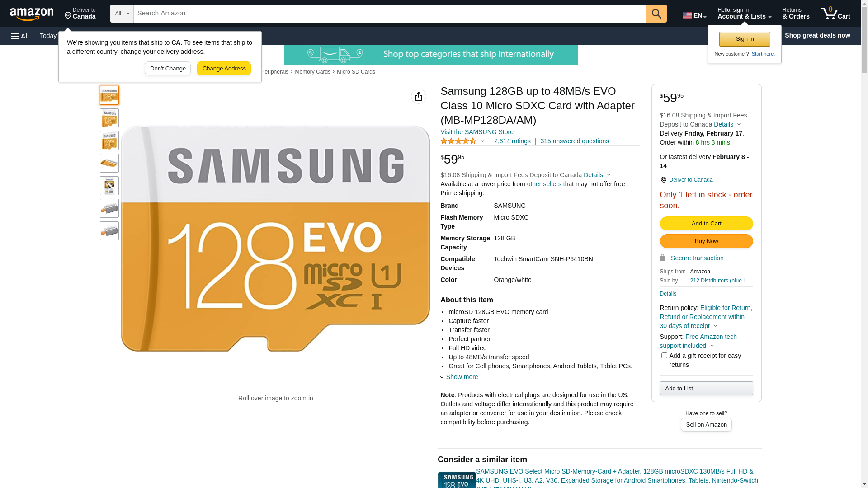Open the All hamburger menu

20,36
